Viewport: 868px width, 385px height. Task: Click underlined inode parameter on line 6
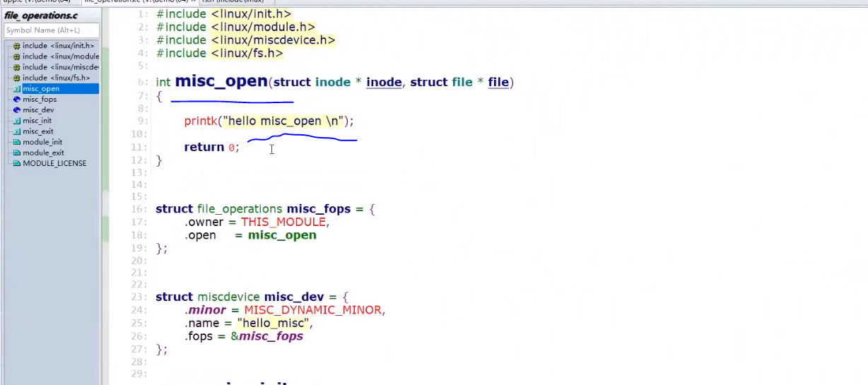pos(384,83)
